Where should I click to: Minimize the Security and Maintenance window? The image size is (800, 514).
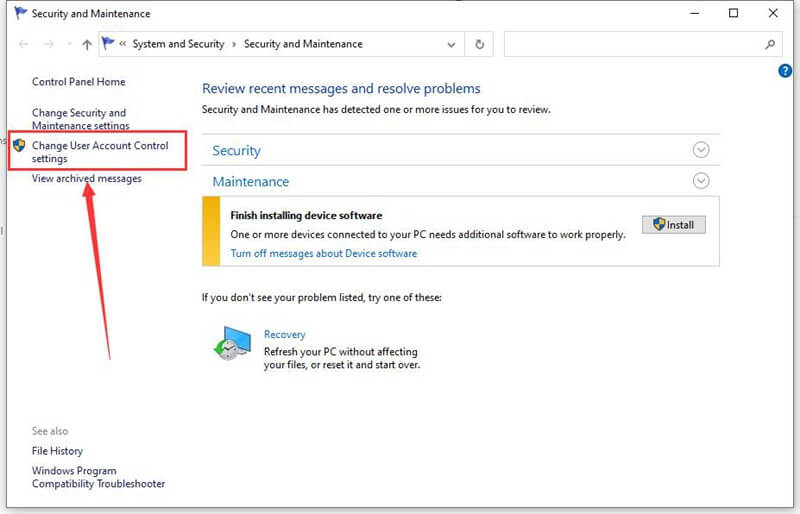(694, 13)
